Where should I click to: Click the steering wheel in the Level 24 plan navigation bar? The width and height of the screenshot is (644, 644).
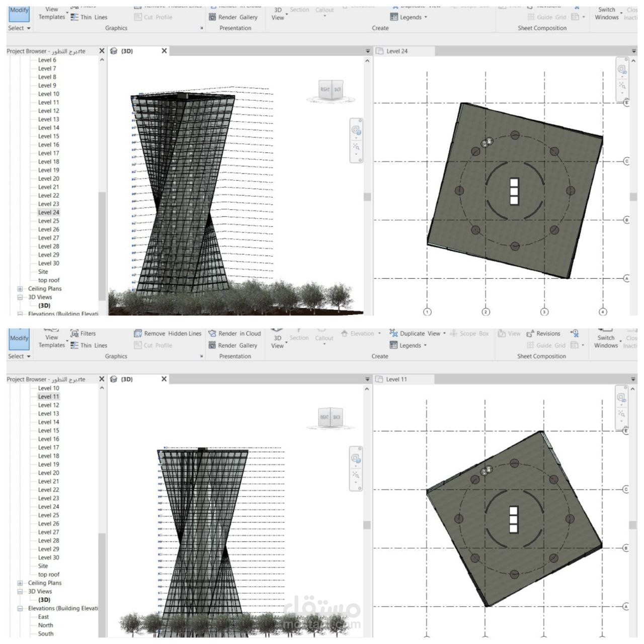pos(622,70)
